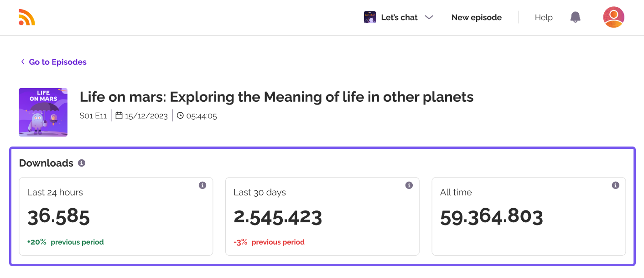Expand the Let's chat podcast dropdown chevron
Viewport: 644px width, 278px height.
(429, 17)
